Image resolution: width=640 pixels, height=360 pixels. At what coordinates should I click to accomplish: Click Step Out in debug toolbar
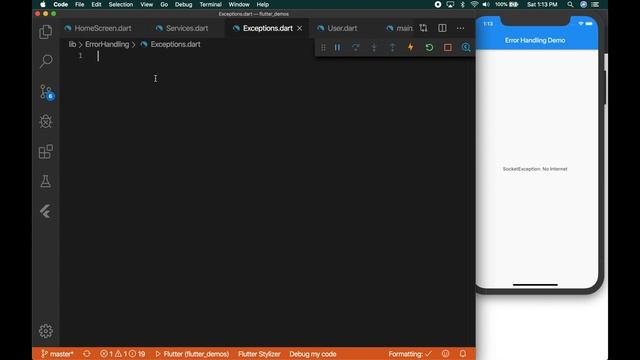point(392,47)
